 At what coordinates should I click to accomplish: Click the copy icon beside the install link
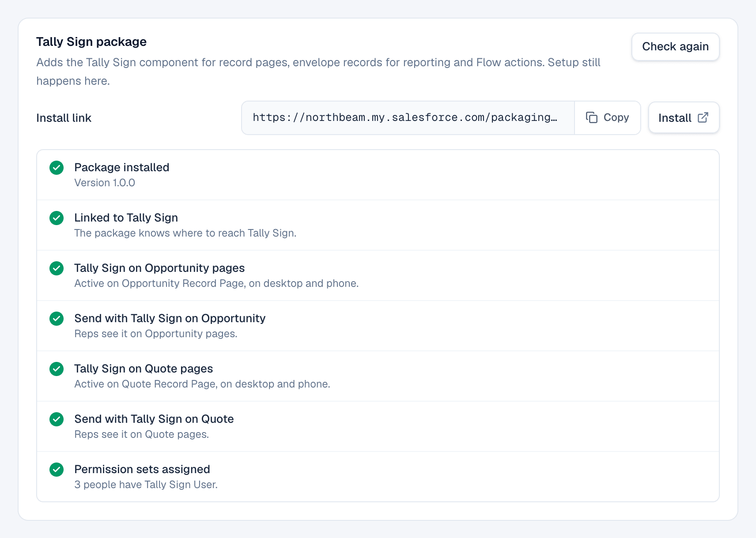[x=592, y=117]
